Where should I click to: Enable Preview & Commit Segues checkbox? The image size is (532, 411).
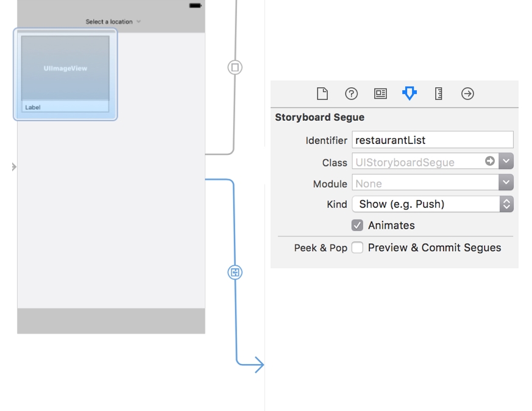click(357, 248)
